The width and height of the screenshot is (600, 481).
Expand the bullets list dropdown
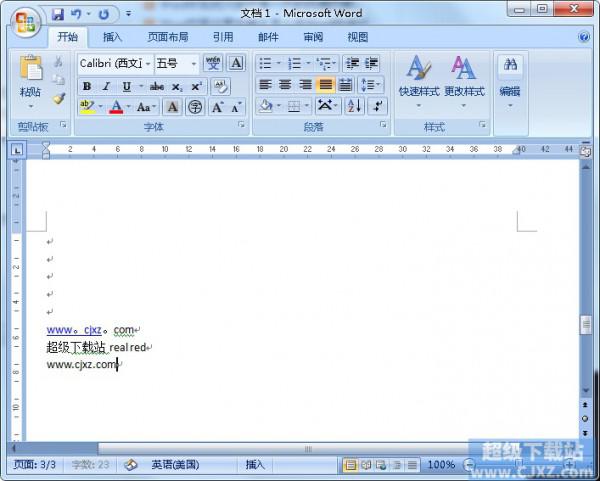point(279,64)
